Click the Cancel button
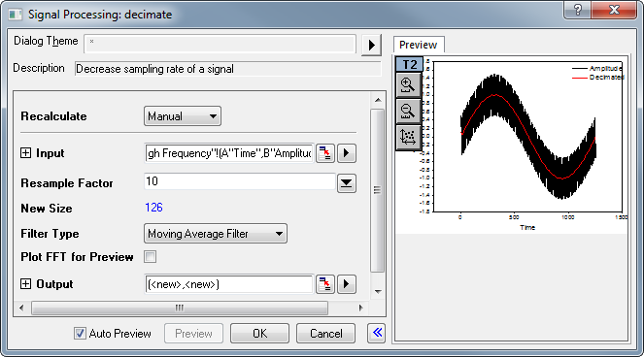Viewport: 644px width, 357px height. [325, 333]
